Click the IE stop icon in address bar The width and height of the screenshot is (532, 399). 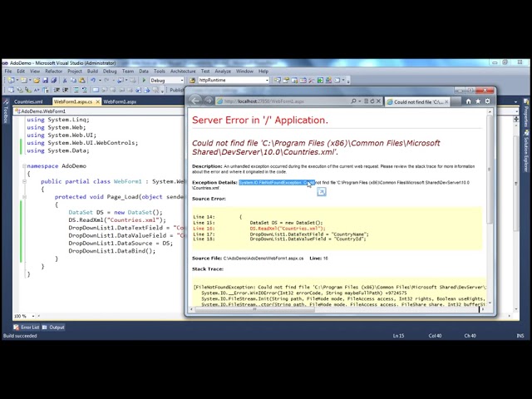tap(379, 101)
